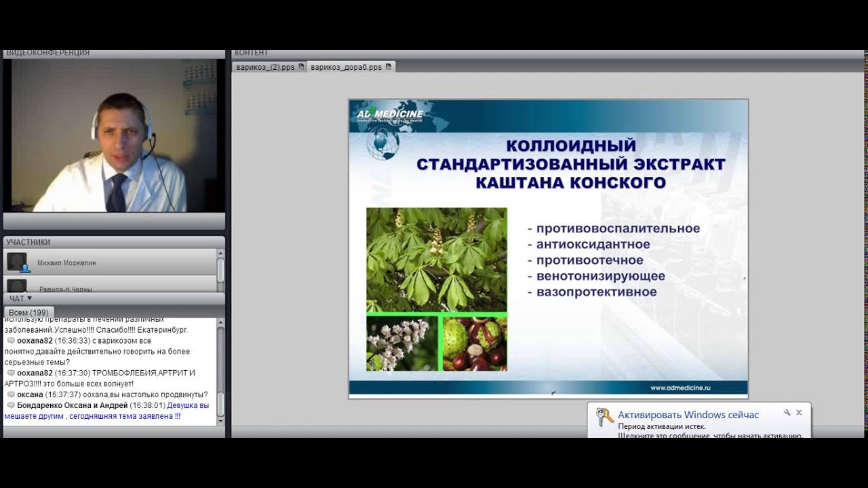
Task: Select participant Равиля-Н.Челны
Action: pos(110,285)
